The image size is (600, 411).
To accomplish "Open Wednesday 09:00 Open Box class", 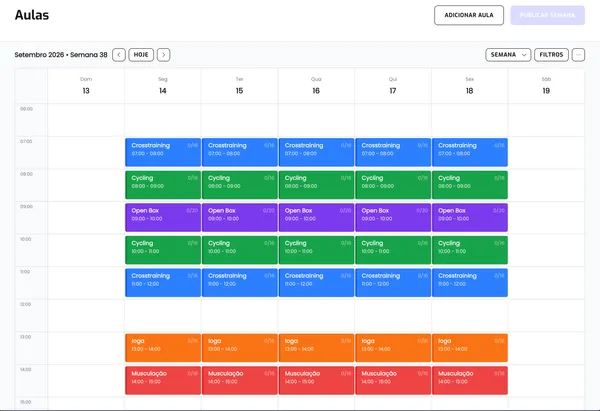I will pos(316,217).
